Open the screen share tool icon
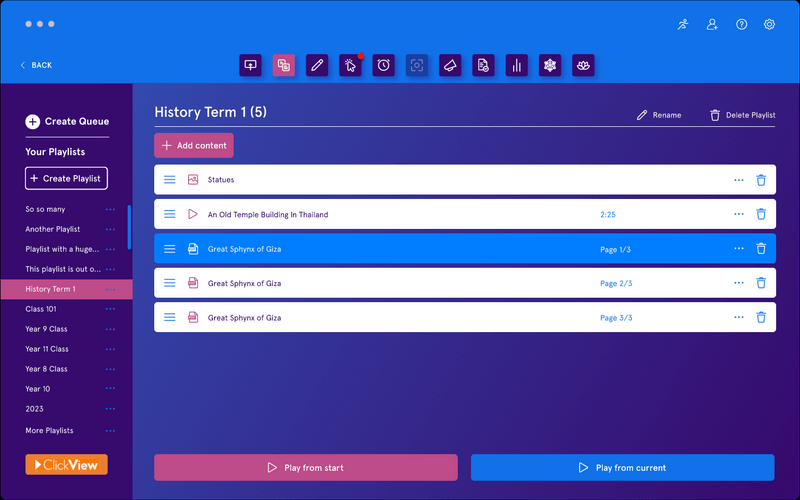Viewport: 800px width, 500px height. point(251,65)
